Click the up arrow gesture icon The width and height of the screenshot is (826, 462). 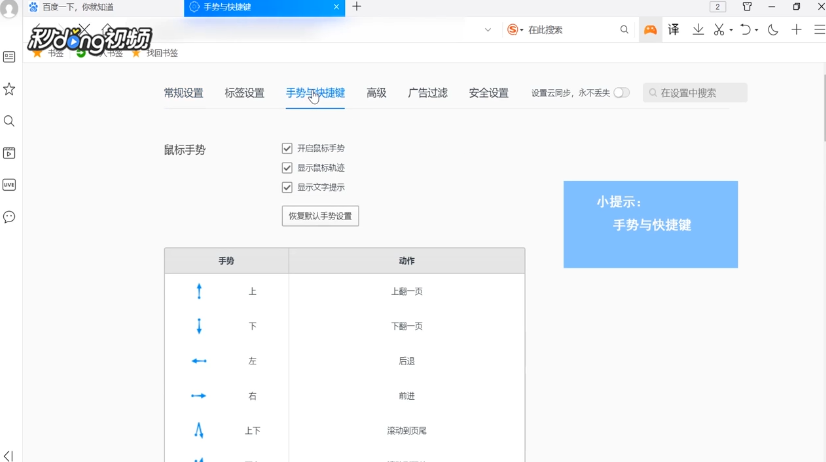(x=199, y=291)
